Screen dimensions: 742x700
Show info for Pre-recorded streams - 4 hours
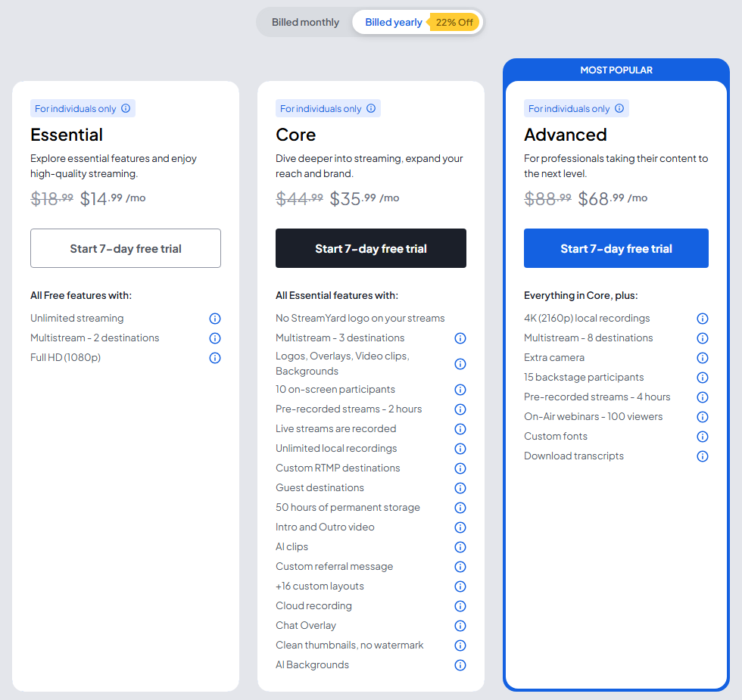tap(703, 397)
